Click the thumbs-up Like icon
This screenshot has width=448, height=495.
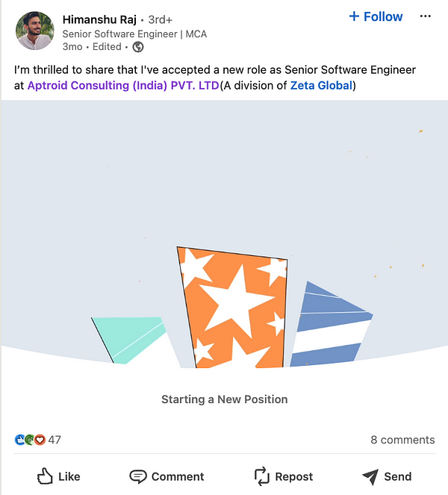(x=45, y=476)
